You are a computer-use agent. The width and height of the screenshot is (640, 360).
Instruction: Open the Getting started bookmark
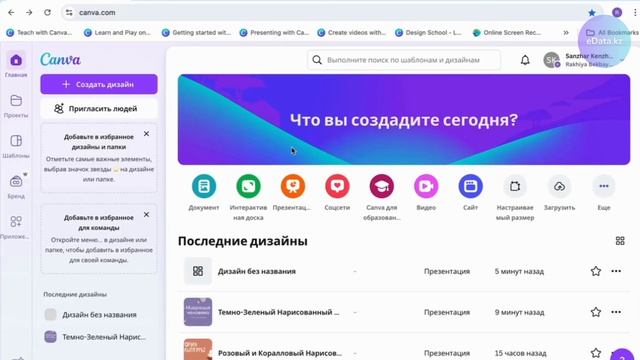196,33
